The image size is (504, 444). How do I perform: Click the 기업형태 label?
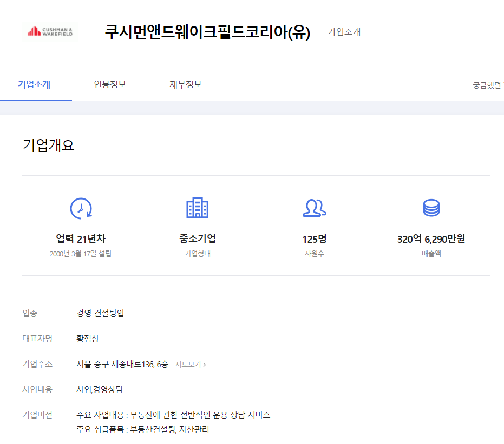tap(198, 254)
